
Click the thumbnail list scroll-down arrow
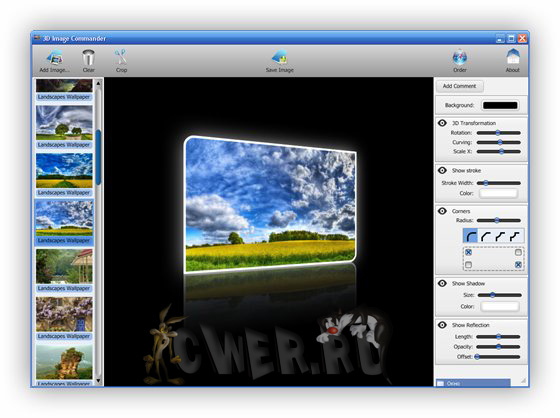98,381
